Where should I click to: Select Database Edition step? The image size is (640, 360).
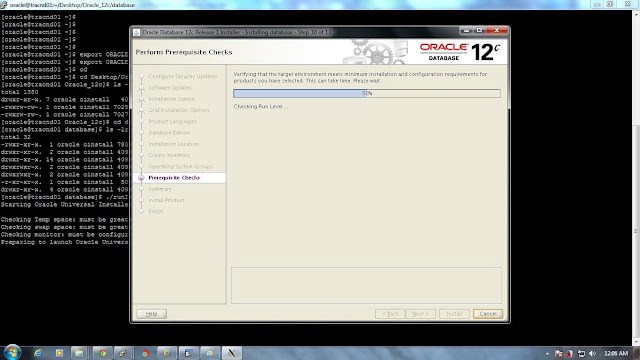169,133
